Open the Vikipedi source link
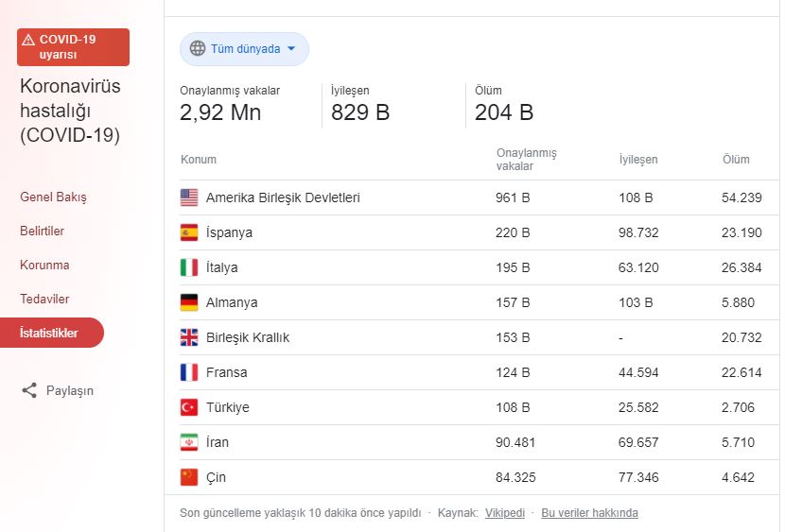This screenshot has height=532, width=785. point(504,513)
